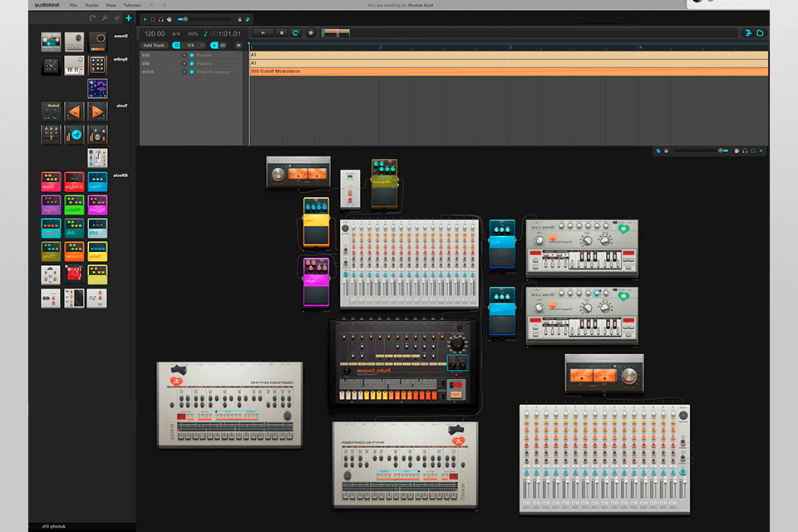This screenshot has width=798, height=532.
Task: Expand the 909 track with its round button
Action: pyautogui.click(x=184, y=63)
